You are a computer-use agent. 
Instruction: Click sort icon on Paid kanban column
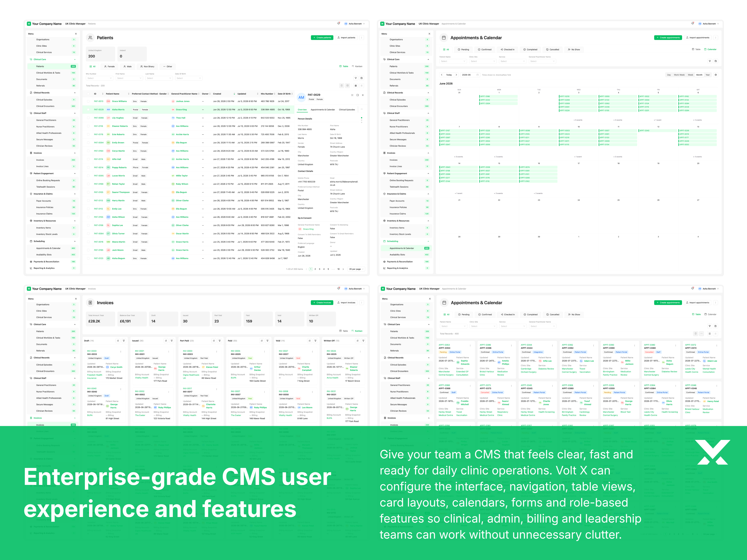[262, 341]
